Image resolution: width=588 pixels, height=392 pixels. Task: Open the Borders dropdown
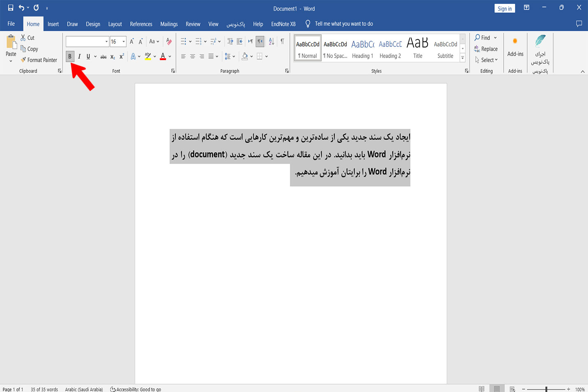(266, 56)
